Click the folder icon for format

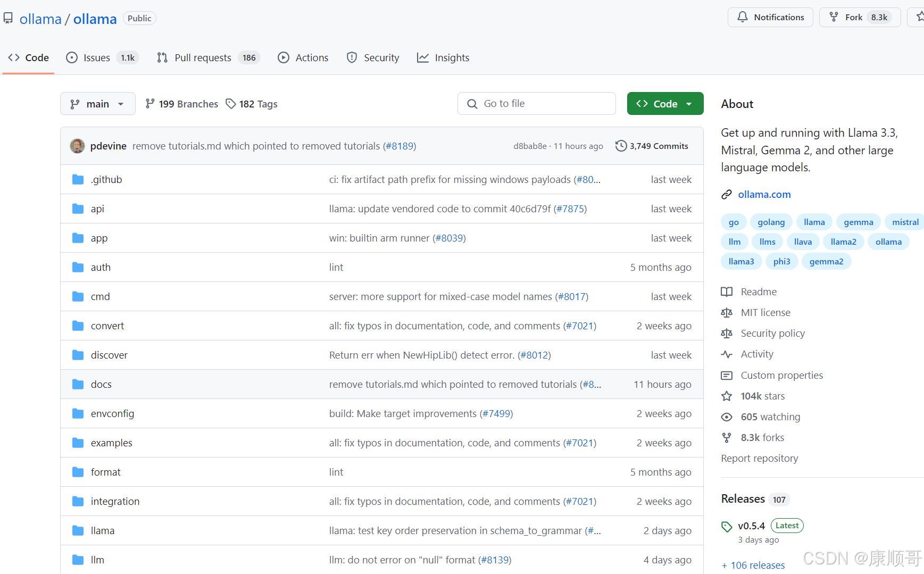coord(78,472)
